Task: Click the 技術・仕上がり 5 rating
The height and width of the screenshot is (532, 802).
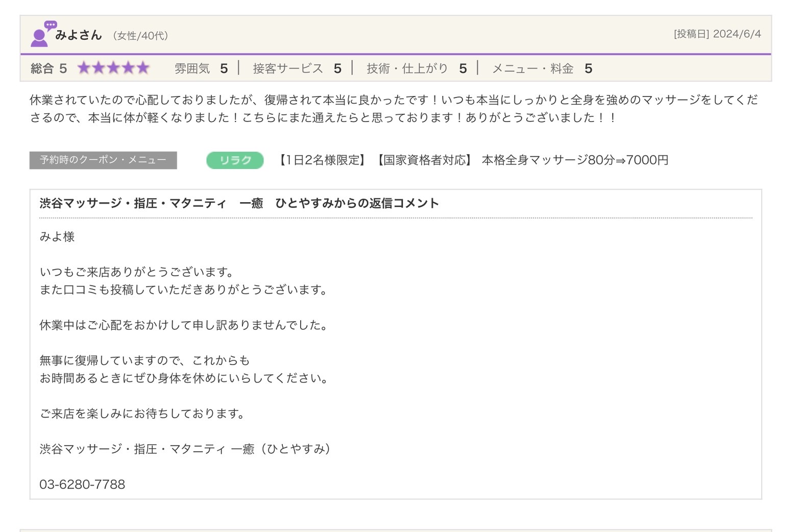Action: click(417, 68)
